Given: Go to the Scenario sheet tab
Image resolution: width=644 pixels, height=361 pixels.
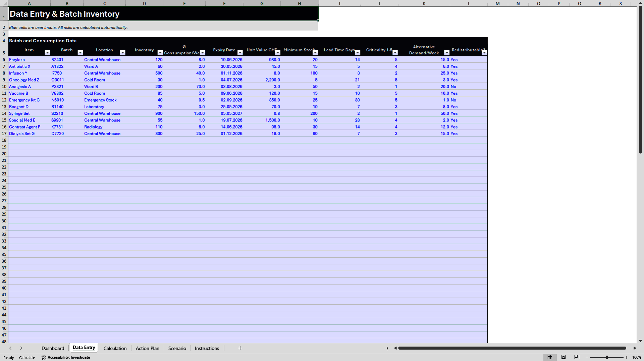Looking at the screenshot, I should pyautogui.click(x=177, y=348).
